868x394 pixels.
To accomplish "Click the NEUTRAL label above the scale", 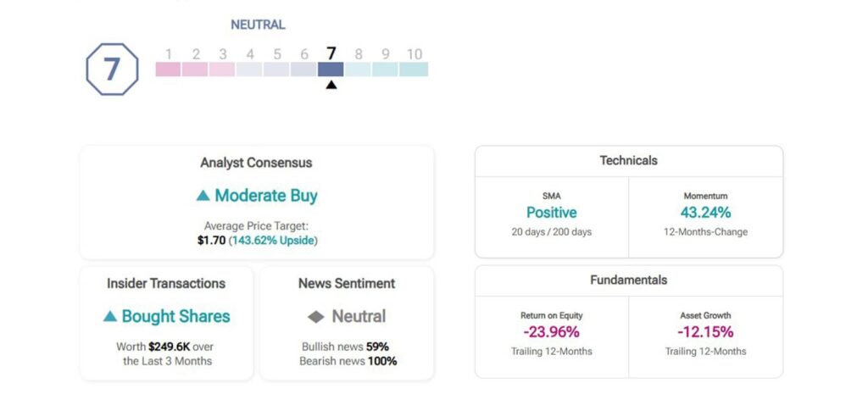I will [258, 25].
